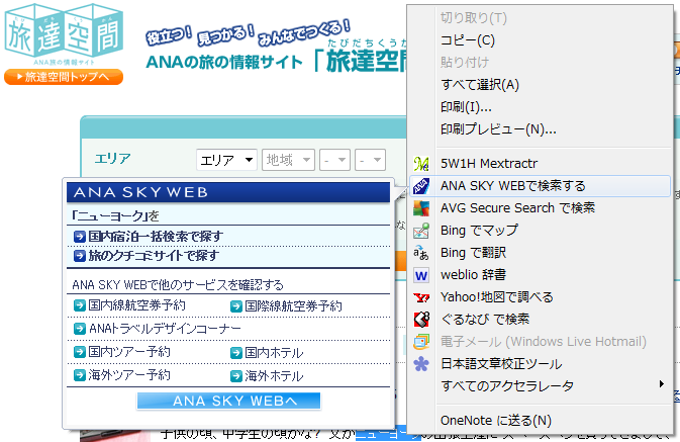The width and height of the screenshot is (680, 442).
Task: Click the ANA SKY WEB accelerator icon
Action: click(x=421, y=186)
